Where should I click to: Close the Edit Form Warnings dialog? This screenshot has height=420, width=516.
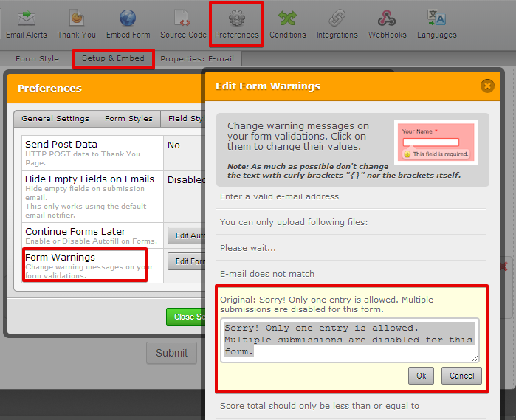(486, 86)
